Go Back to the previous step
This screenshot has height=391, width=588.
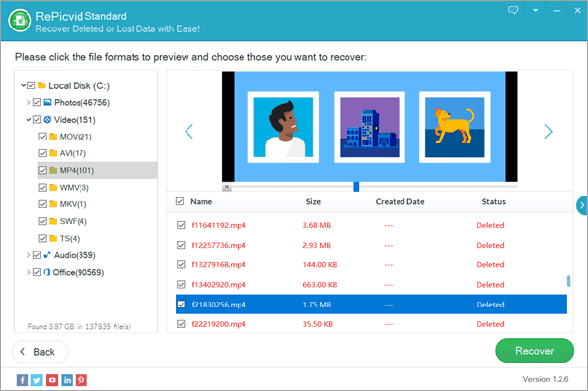pyautogui.click(x=39, y=352)
